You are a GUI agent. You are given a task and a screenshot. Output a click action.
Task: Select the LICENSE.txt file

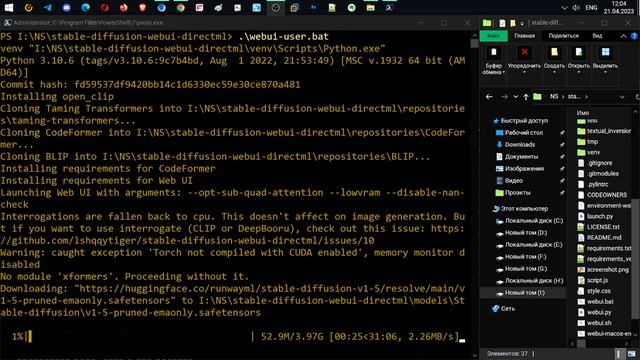[599, 227]
